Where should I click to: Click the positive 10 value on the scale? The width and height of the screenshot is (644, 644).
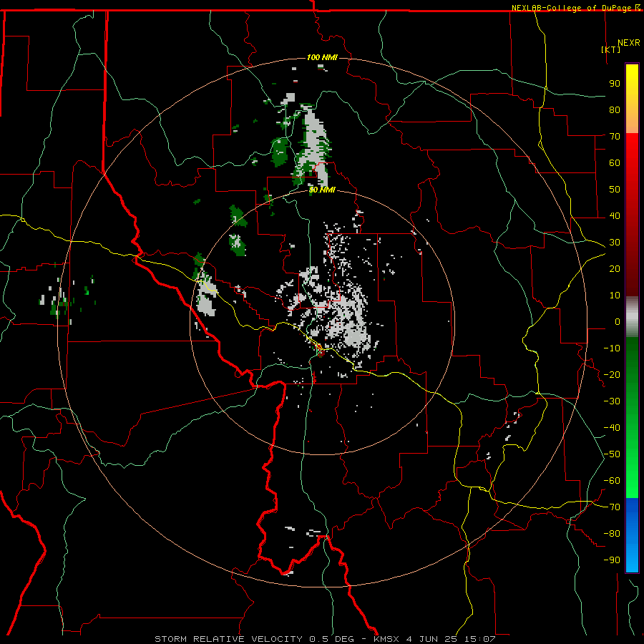tap(615, 296)
